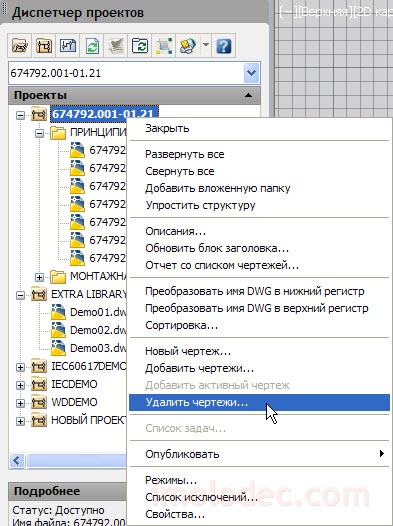Image resolution: width=393 pixels, height=526 pixels.
Task: Select the WDDEMO project label
Action: pyautogui.click(x=74, y=402)
